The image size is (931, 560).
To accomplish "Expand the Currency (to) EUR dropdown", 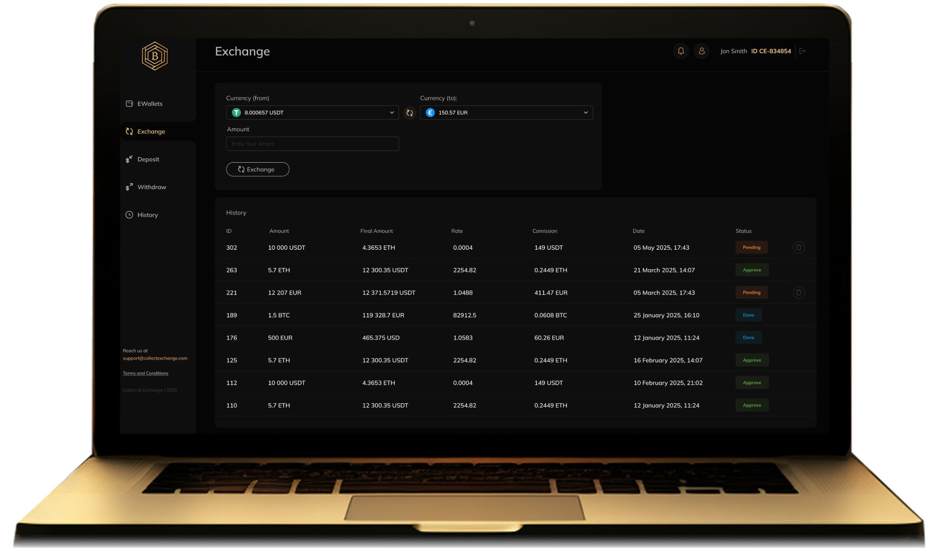I will tap(586, 112).
